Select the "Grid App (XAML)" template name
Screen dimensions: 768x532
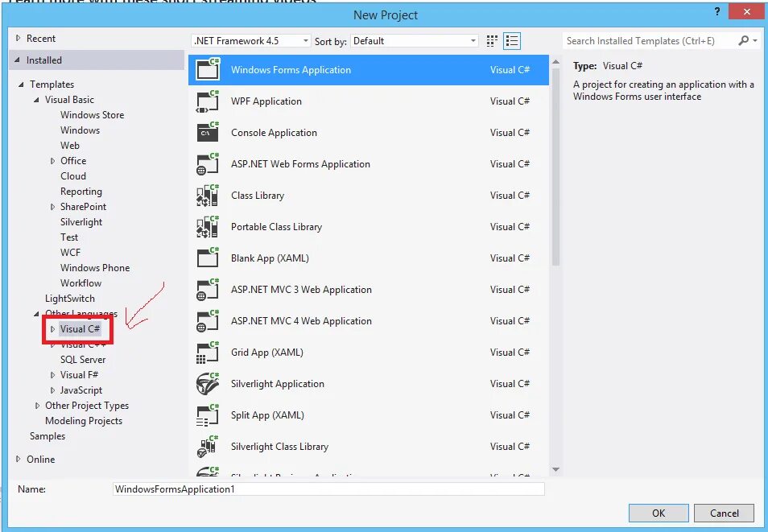pos(267,352)
